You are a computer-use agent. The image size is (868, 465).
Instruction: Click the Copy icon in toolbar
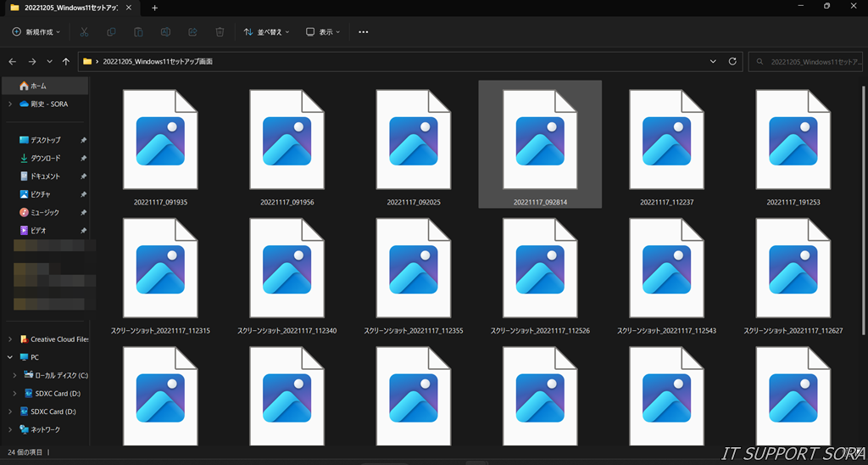coord(111,31)
